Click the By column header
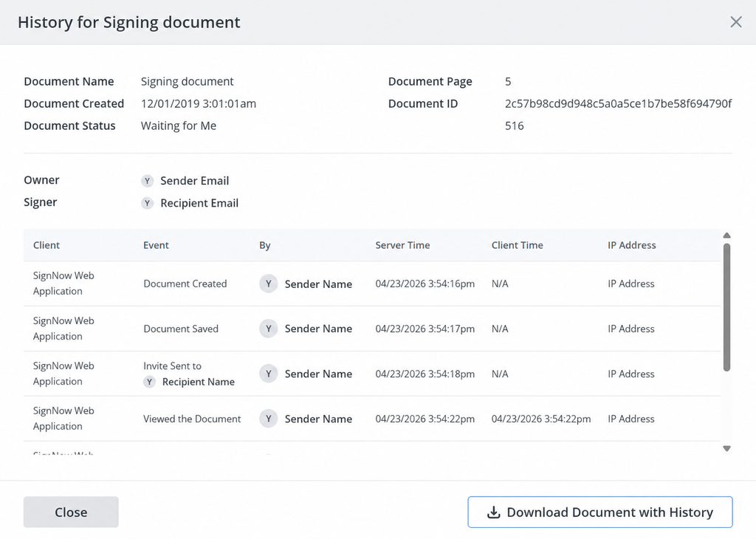756x539 pixels. tap(265, 245)
